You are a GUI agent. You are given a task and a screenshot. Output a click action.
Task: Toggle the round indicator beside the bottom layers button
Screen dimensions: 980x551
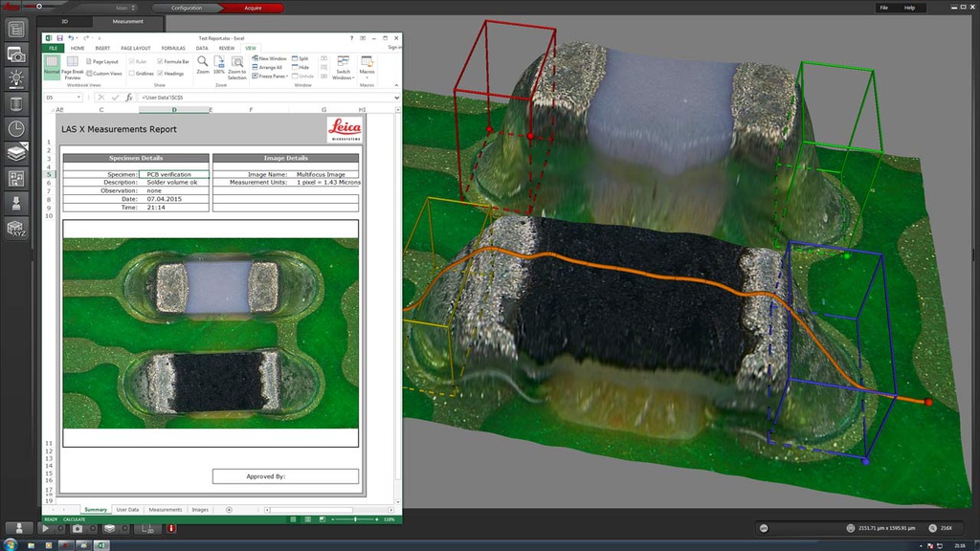pos(125,528)
